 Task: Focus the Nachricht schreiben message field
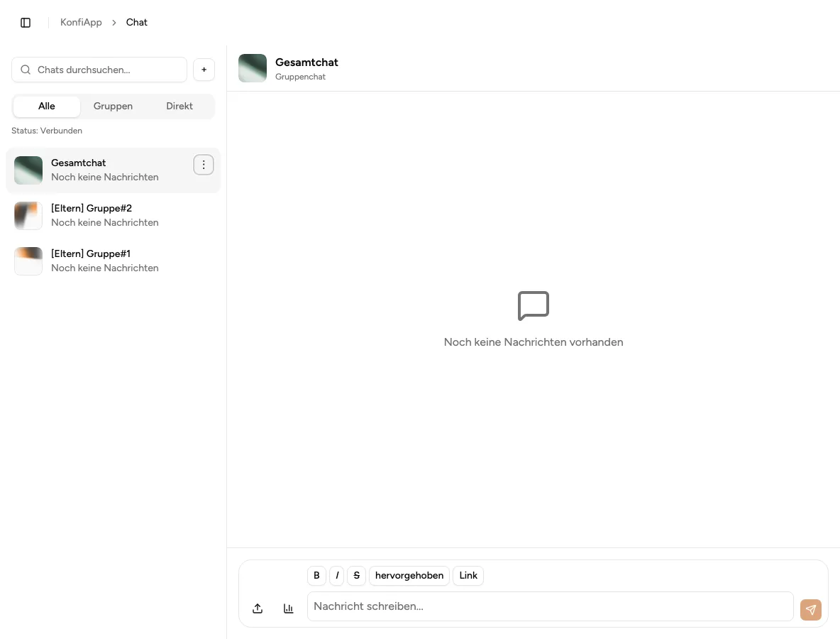[550, 606]
